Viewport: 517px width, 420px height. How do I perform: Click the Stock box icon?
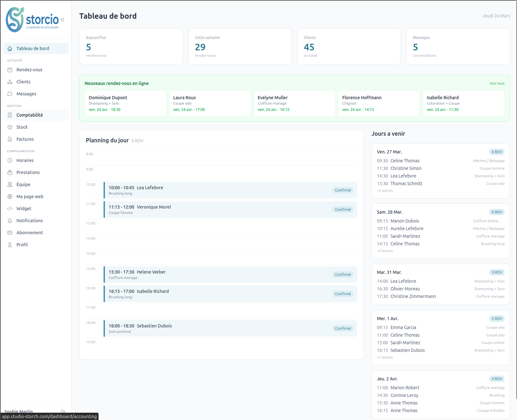10,127
